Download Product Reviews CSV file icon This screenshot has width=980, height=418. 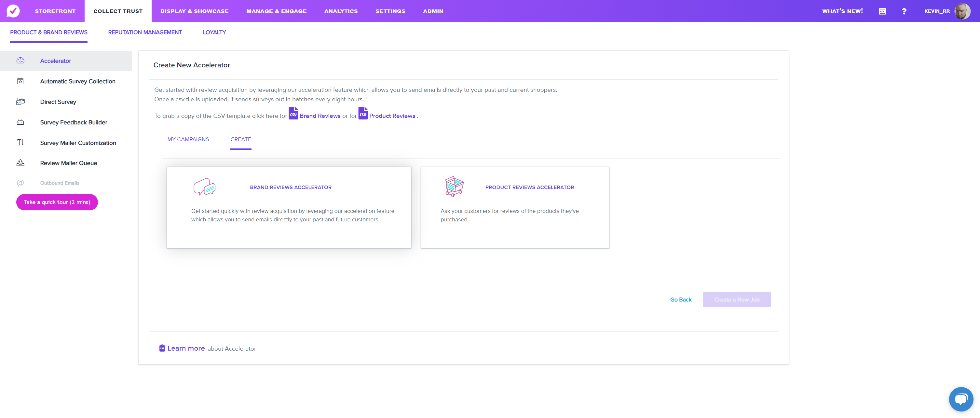point(363,113)
